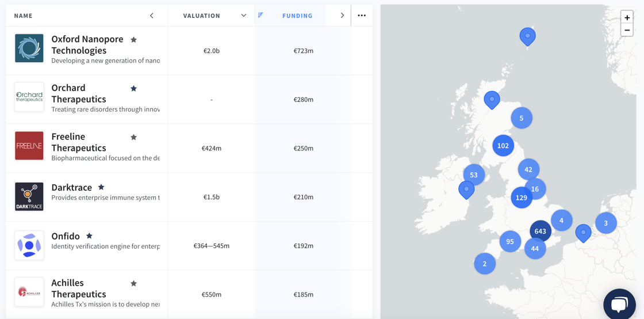Sort by the Funding column header
The image size is (644, 319).
coord(297,16)
